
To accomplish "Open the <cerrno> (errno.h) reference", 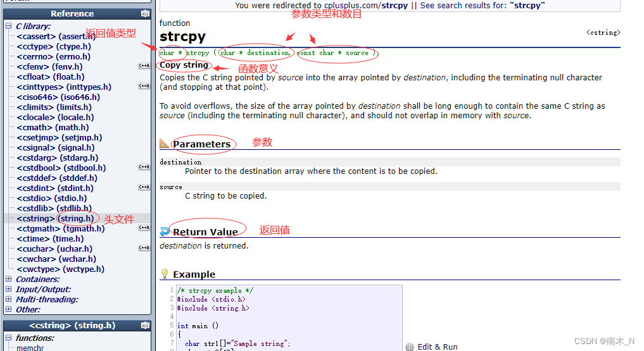I will click(x=53, y=56).
